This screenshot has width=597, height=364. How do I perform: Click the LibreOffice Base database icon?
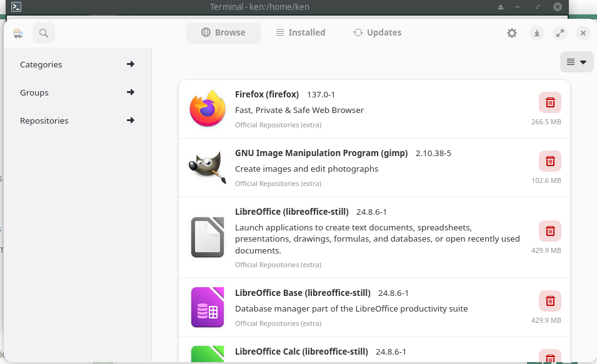(208, 307)
